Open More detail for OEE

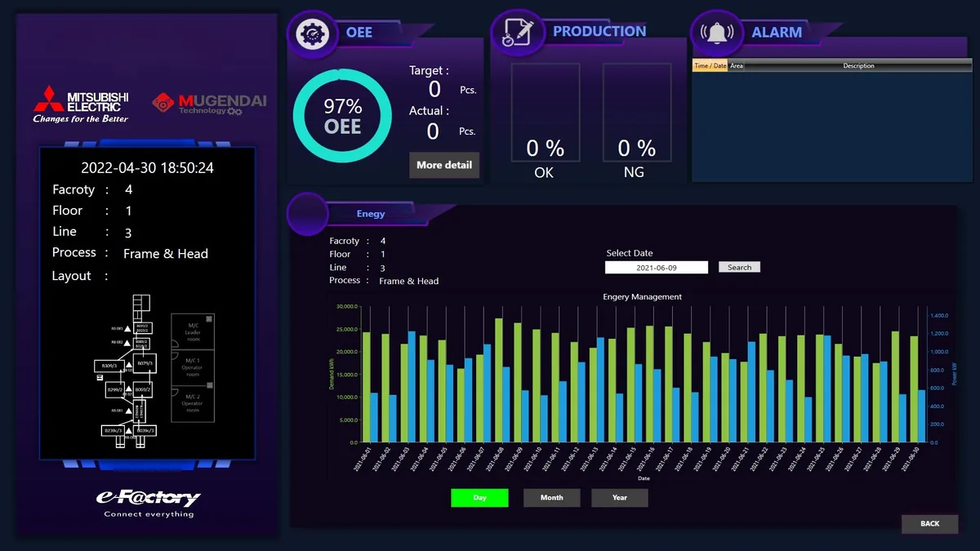click(x=443, y=165)
